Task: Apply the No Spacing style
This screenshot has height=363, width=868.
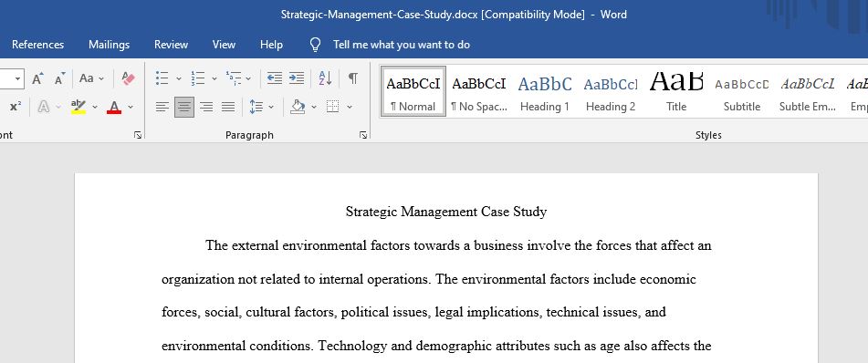Action: tap(479, 92)
